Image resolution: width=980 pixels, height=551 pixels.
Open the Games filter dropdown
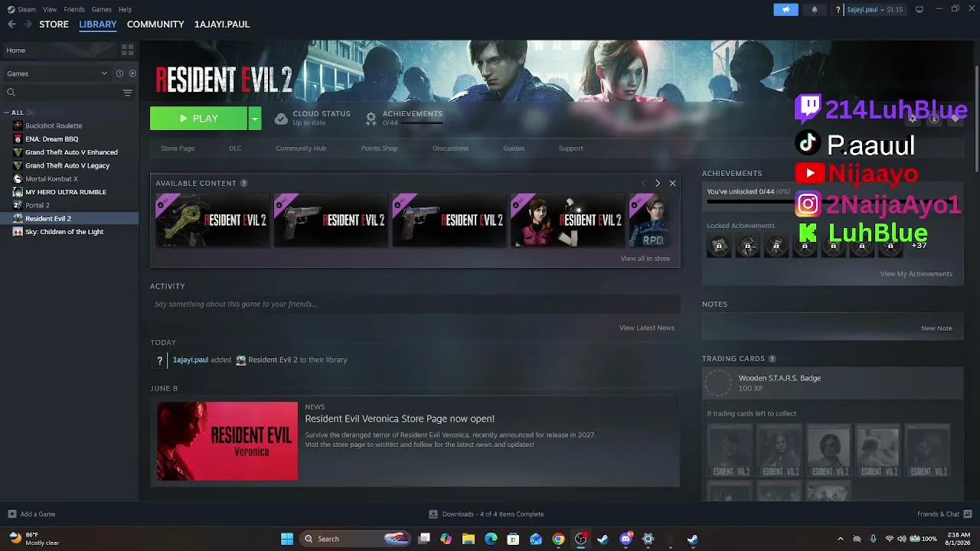click(x=57, y=73)
